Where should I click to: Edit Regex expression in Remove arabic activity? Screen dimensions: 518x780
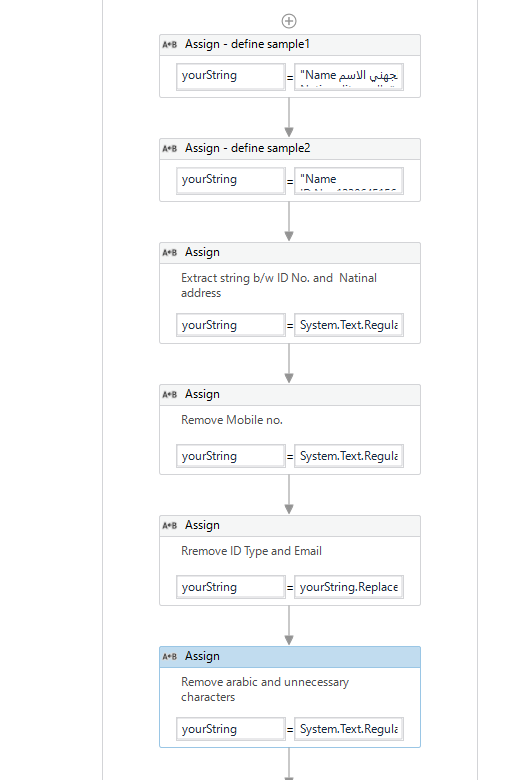pos(349,729)
